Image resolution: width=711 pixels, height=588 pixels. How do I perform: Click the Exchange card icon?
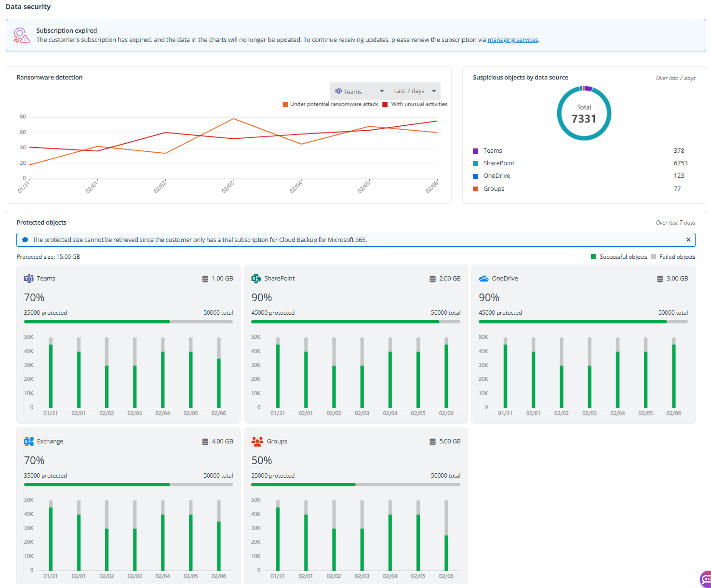28,441
